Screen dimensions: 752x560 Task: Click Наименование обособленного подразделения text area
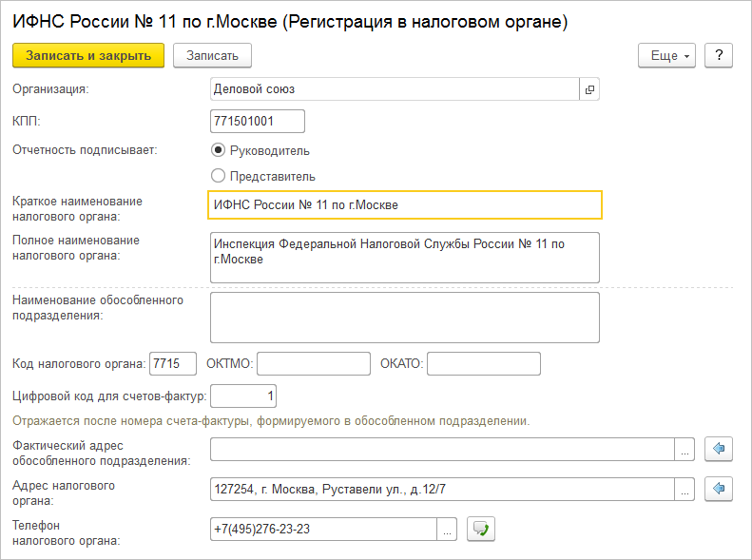point(405,317)
